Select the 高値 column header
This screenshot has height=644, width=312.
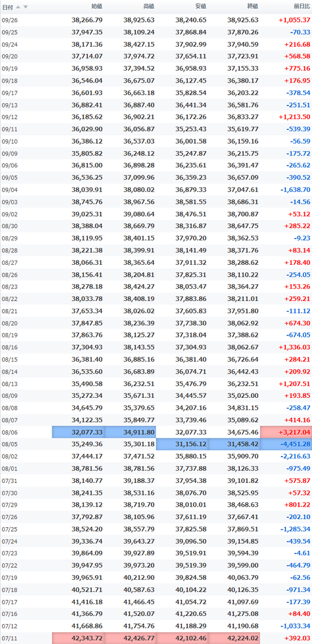coord(149,6)
